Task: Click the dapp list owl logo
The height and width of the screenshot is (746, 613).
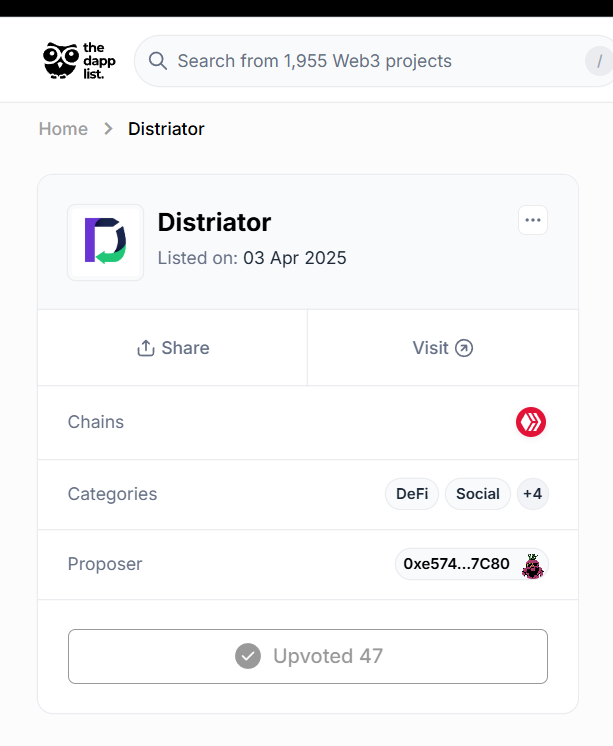Action: pos(79,61)
